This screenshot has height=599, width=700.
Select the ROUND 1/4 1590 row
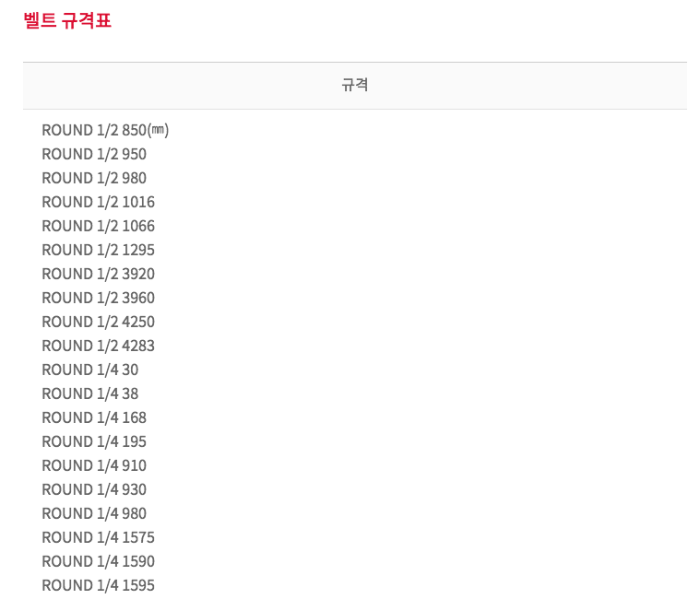click(x=98, y=562)
